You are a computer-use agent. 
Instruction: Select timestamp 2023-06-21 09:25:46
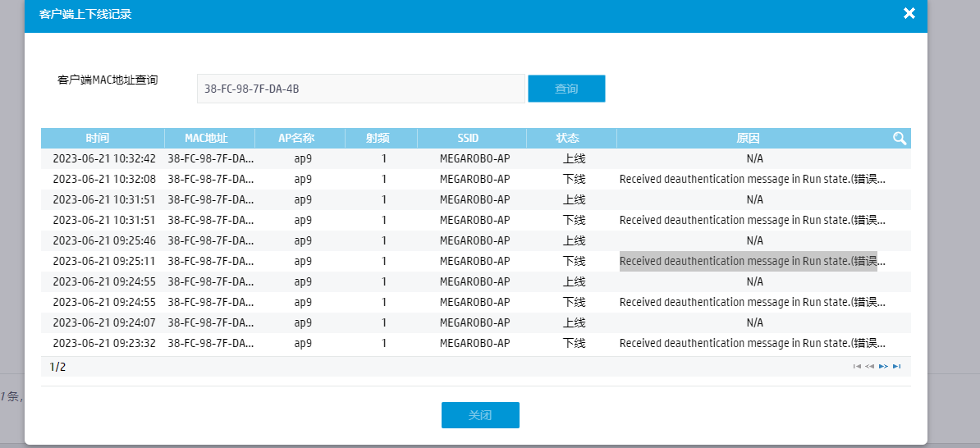[x=103, y=240]
